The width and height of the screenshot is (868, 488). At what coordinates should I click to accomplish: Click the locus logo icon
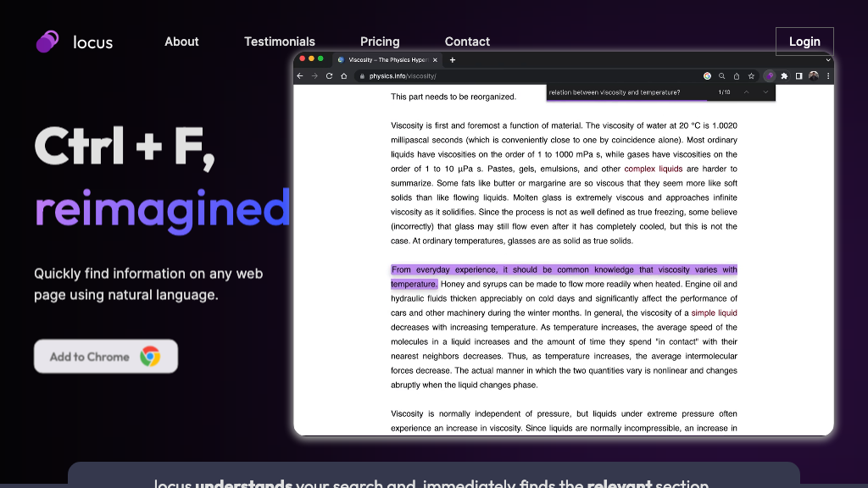[47, 42]
